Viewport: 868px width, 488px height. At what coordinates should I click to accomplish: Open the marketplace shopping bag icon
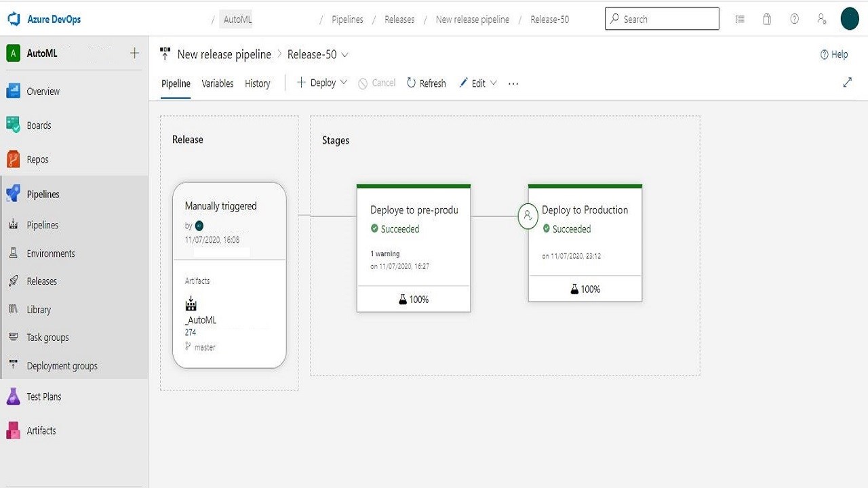click(767, 19)
